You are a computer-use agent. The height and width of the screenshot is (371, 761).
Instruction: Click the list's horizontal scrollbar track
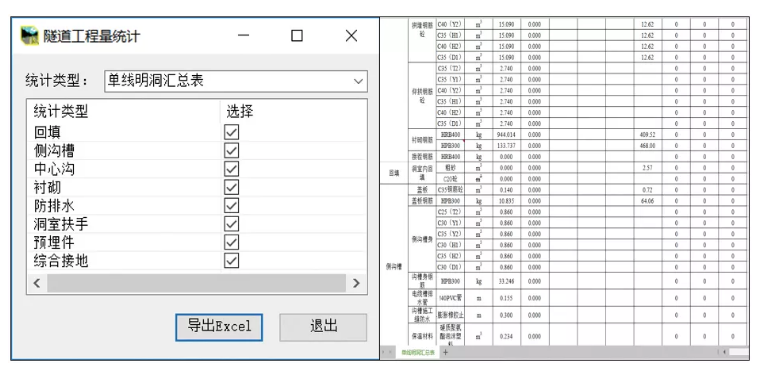click(196, 283)
